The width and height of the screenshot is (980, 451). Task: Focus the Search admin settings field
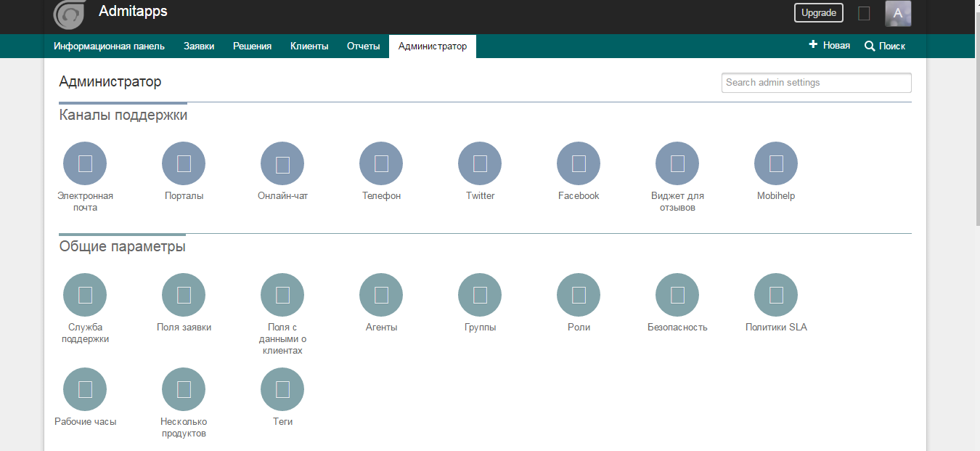pos(816,83)
